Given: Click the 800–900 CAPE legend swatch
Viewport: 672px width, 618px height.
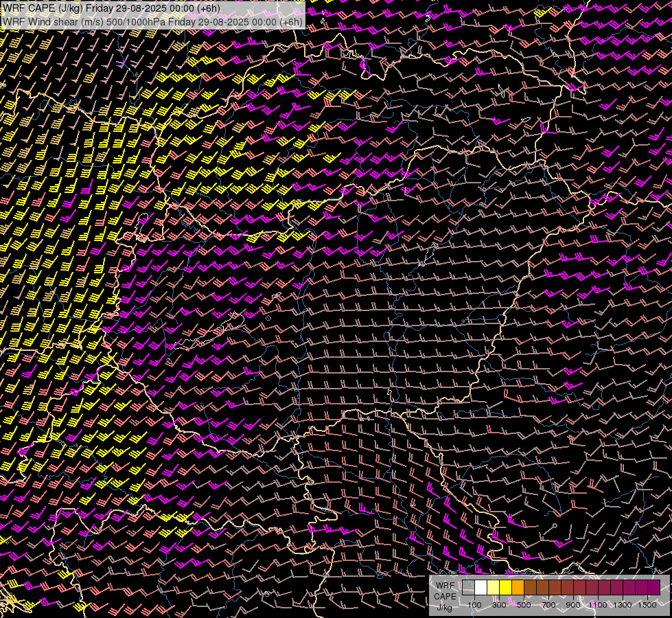Looking at the screenshot, I should click(x=568, y=587).
